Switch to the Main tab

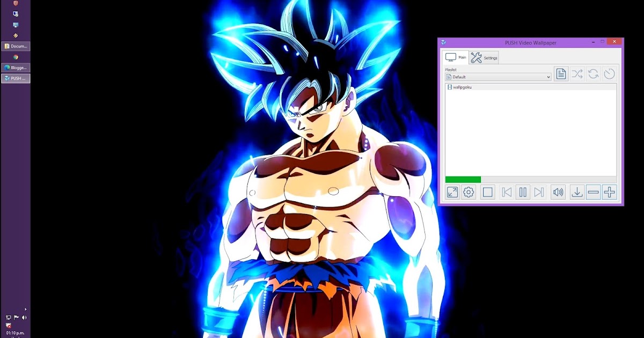click(x=456, y=57)
